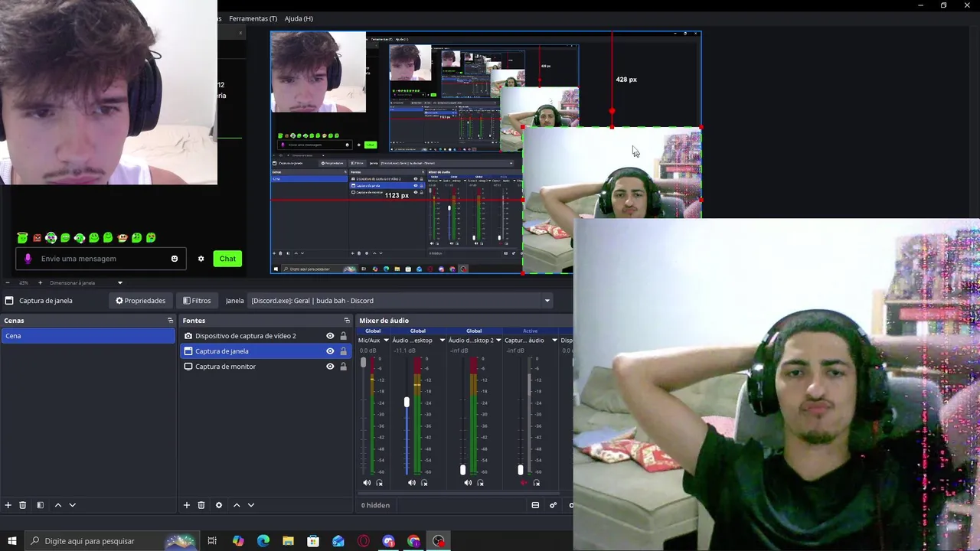980x551 pixels.
Task: Select Dispositivo de captura de vídeo 2 source
Action: tap(245, 336)
